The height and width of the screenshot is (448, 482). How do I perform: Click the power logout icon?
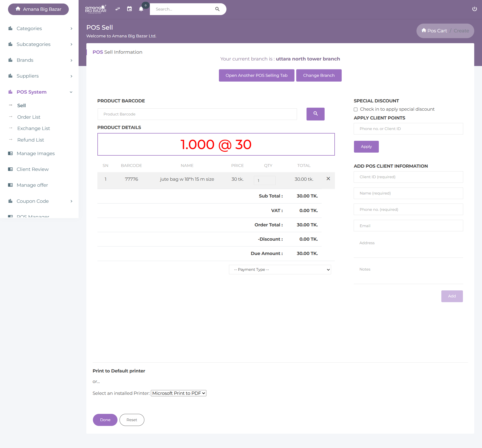tap(474, 9)
